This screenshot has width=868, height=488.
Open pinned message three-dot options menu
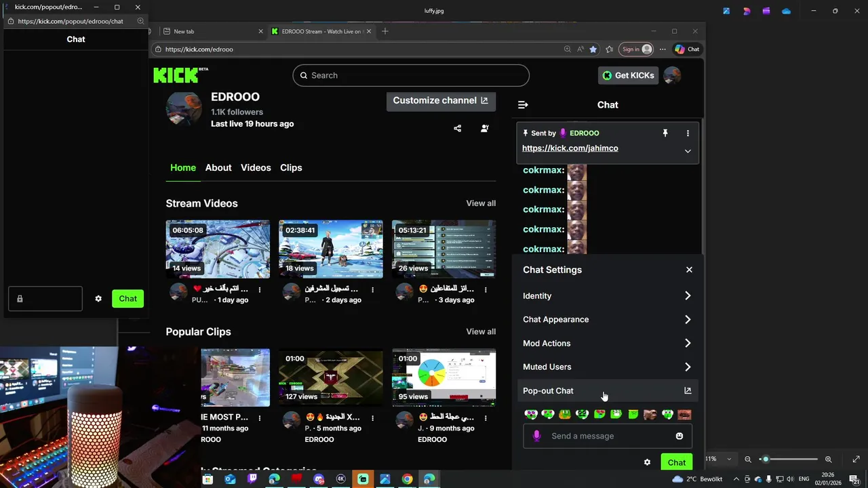pyautogui.click(x=688, y=133)
